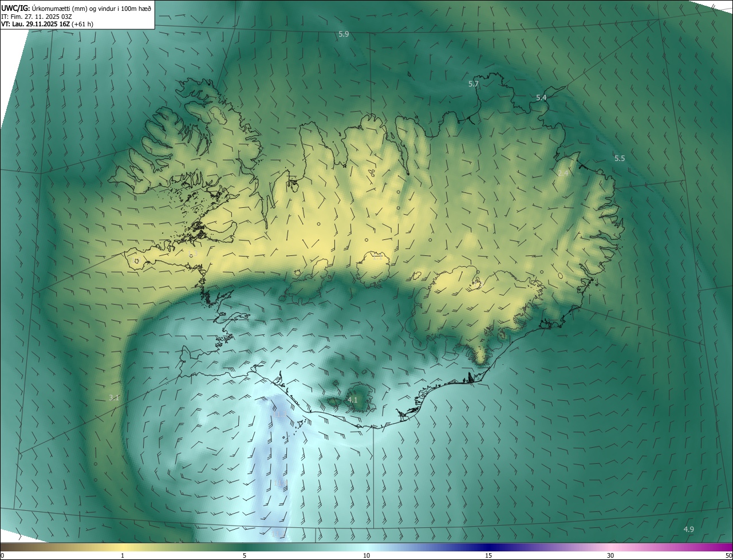Click the 5.7 value label on the map
This screenshot has height=560, width=733.
pyautogui.click(x=474, y=84)
